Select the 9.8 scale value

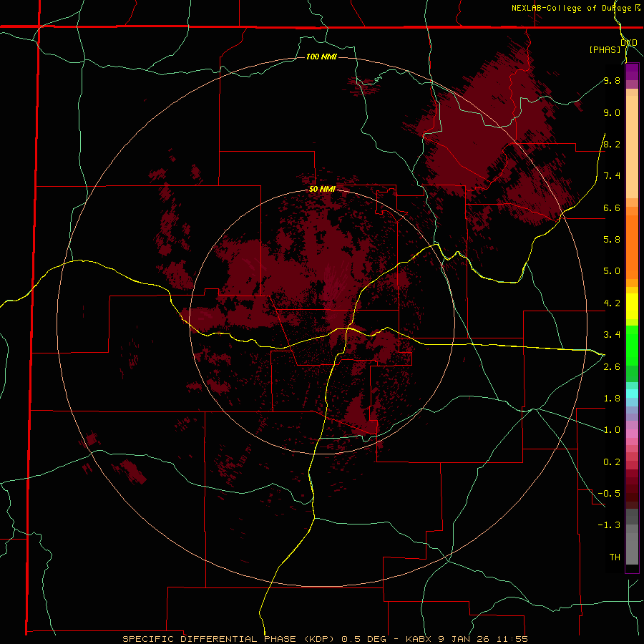612,80
